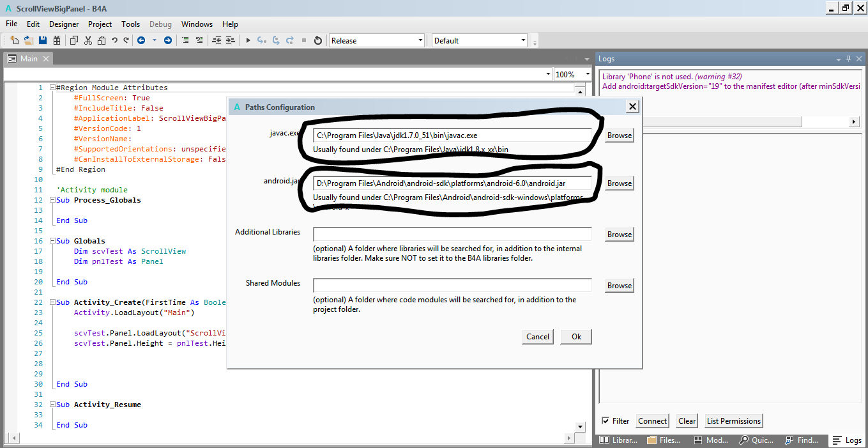The height and width of the screenshot is (448, 868).
Task: Navigate forward with the blue right arrow
Action: click(x=168, y=40)
